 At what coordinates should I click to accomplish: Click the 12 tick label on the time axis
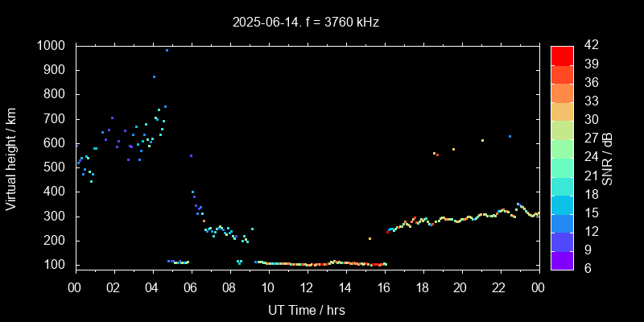coord(306,286)
